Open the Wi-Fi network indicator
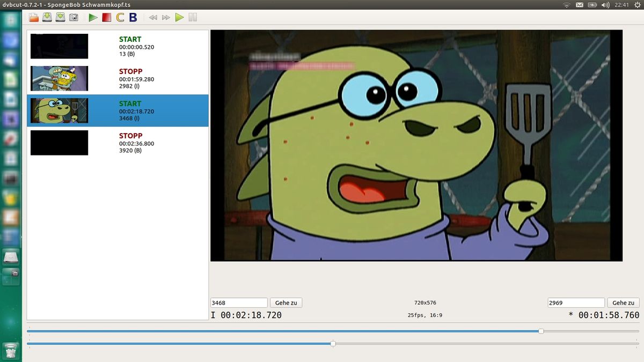The height and width of the screenshot is (362, 644). (567, 5)
